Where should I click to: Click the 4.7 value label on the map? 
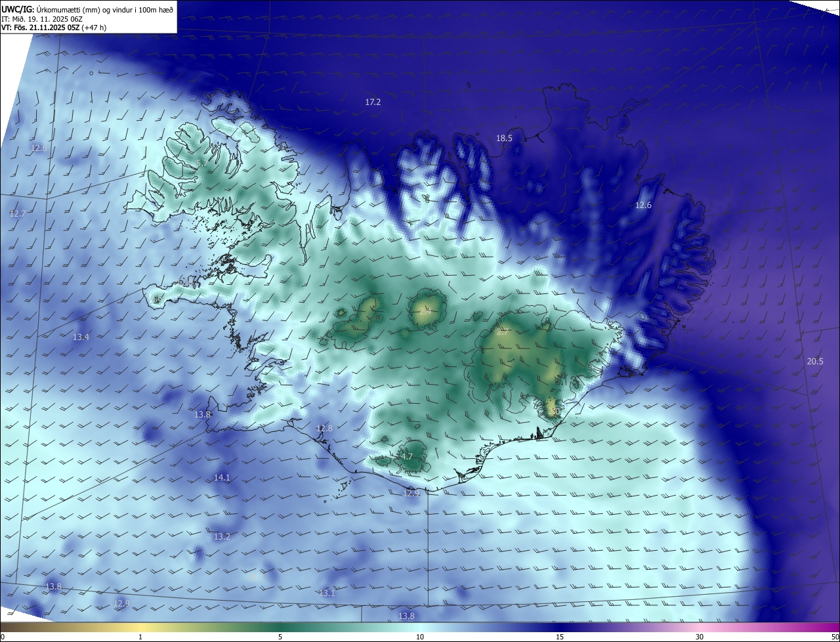(x=407, y=456)
